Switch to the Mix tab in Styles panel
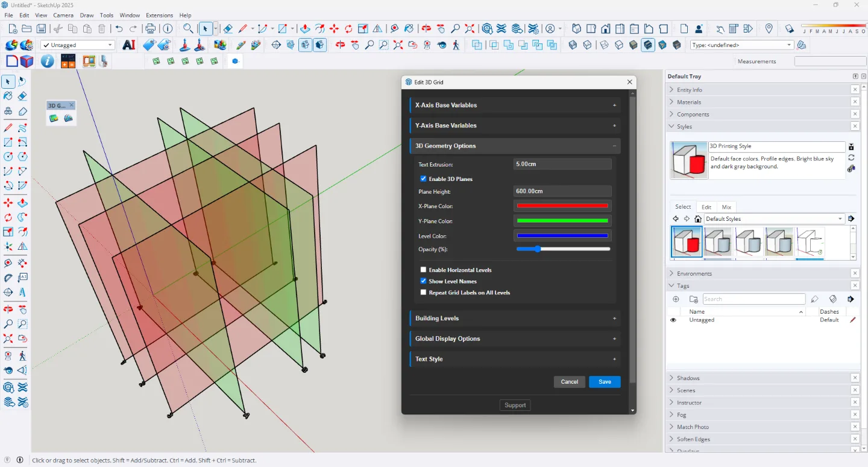This screenshot has width=868, height=467. (x=726, y=207)
